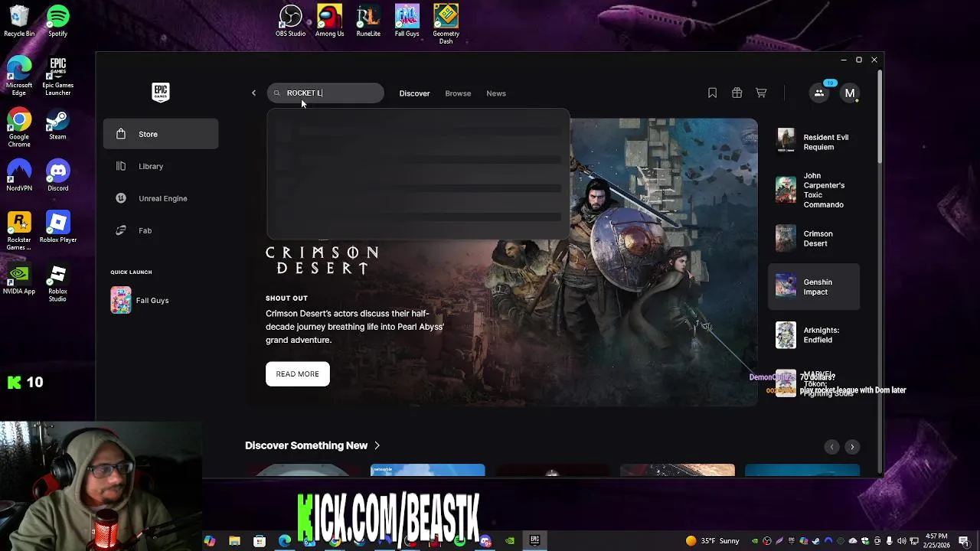Open Steam desktop shortcut
Image resolution: width=980 pixels, height=551 pixels.
pos(57,125)
